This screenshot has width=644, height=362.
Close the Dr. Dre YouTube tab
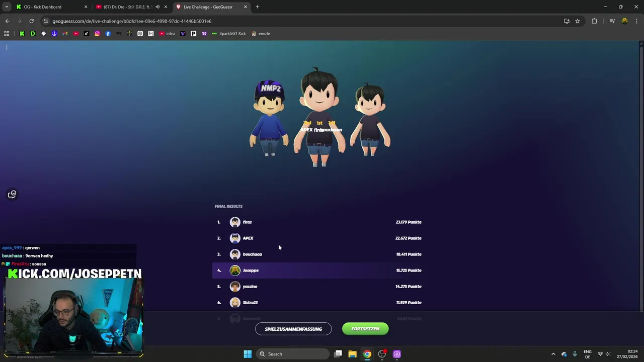click(166, 7)
